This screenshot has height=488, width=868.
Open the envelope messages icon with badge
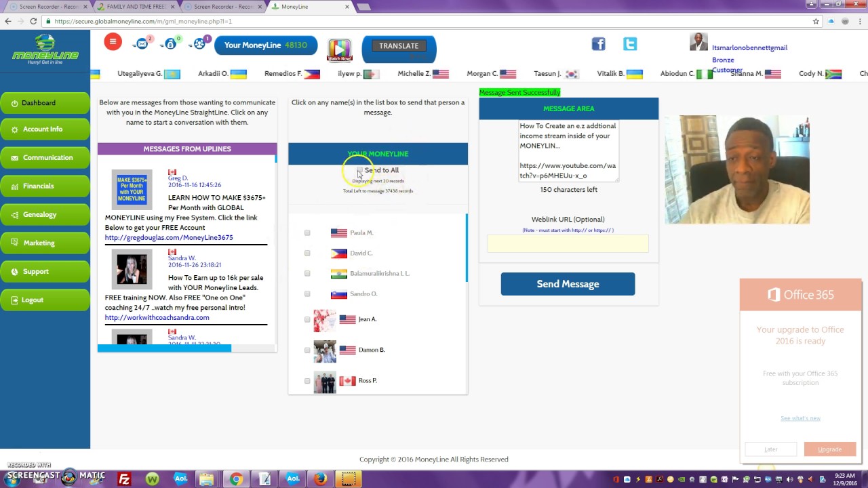coord(142,43)
